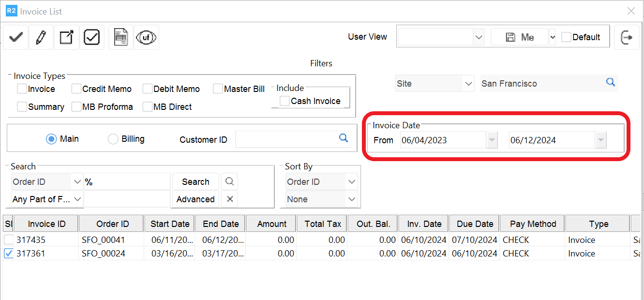Click the Site lookup magnifier icon
The width and height of the screenshot is (644, 300).
click(x=611, y=83)
